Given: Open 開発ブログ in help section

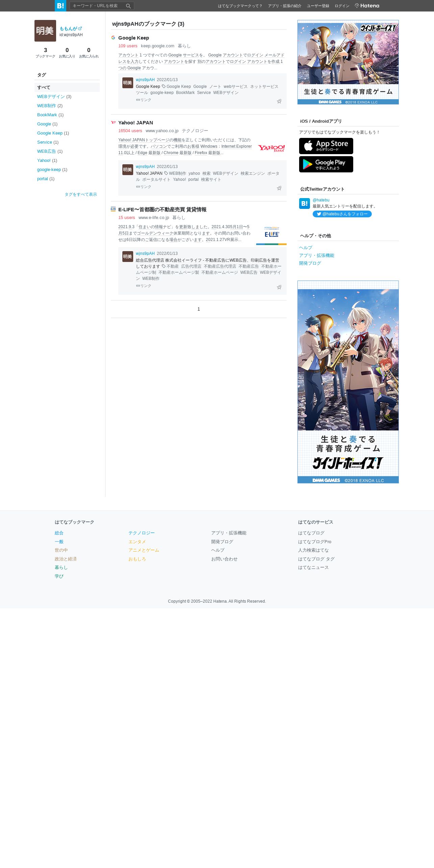Looking at the screenshot, I should coord(310,263).
